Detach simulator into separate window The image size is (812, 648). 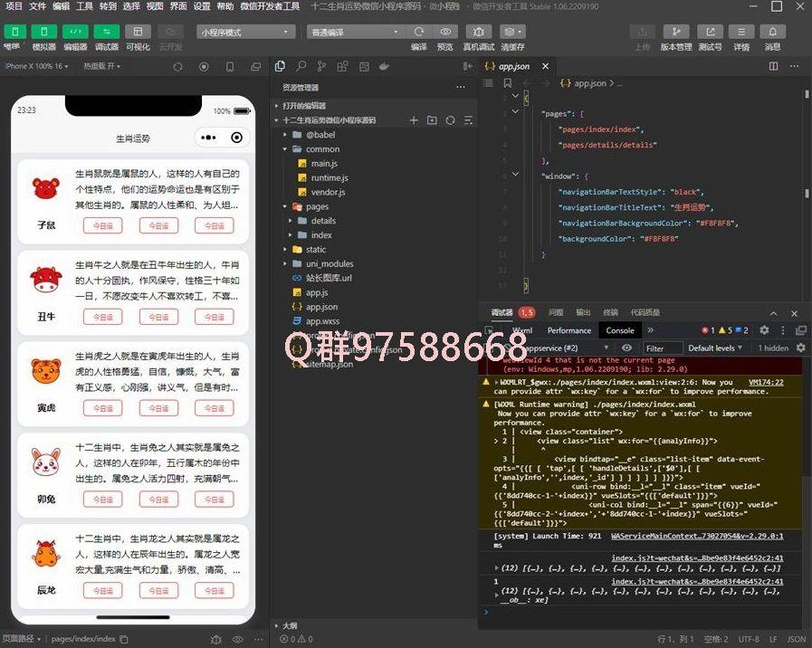256,67
